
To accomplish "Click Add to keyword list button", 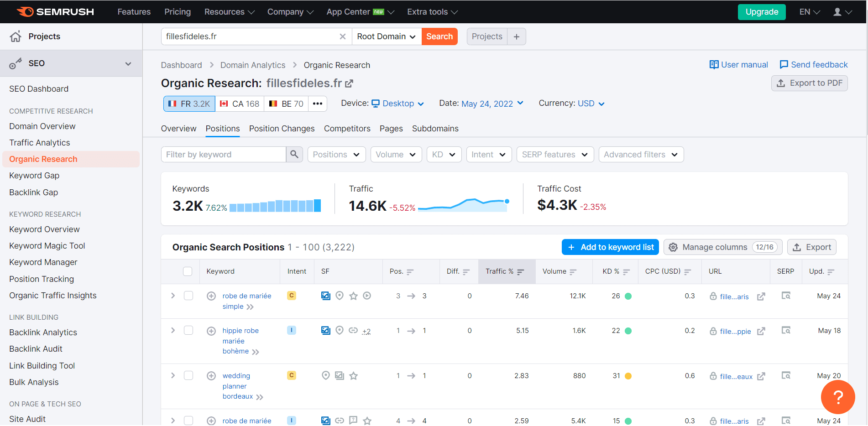I will 610,247.
